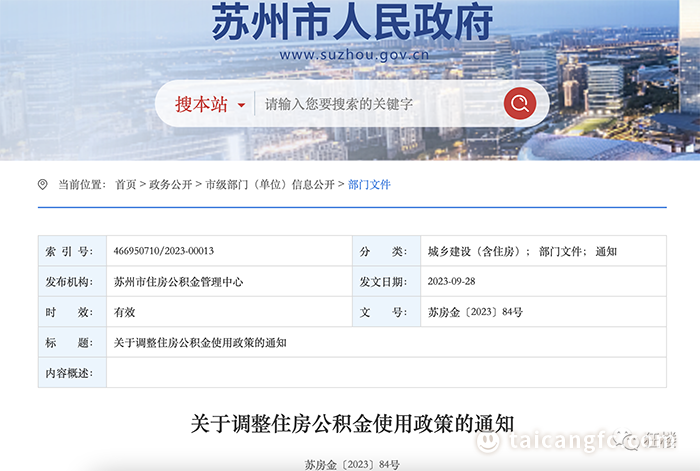The width and height of the screenshot is (700, 471).
Task: Focus the keyword search input field
Action: (x=379, y=104)
